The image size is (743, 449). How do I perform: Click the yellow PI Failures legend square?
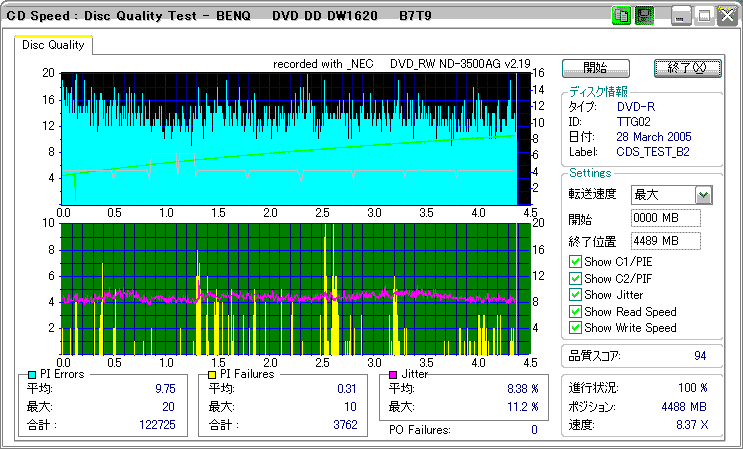212,374
